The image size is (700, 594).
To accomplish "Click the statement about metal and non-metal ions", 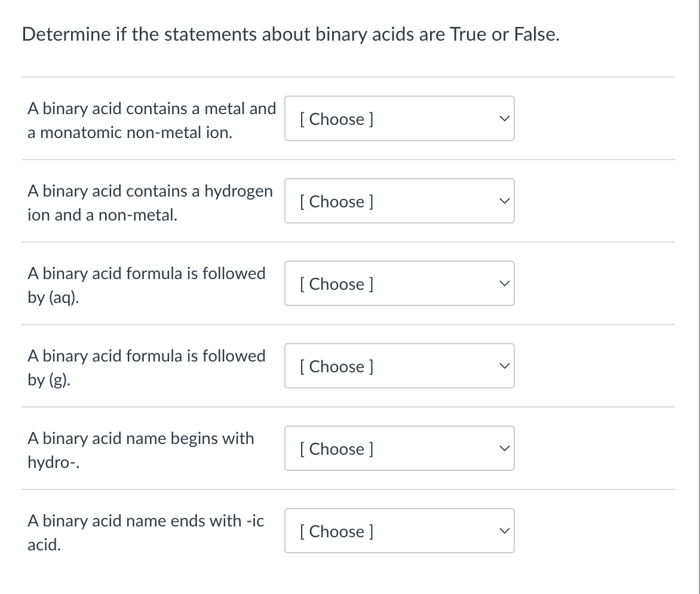I will (x=152, y=120).
